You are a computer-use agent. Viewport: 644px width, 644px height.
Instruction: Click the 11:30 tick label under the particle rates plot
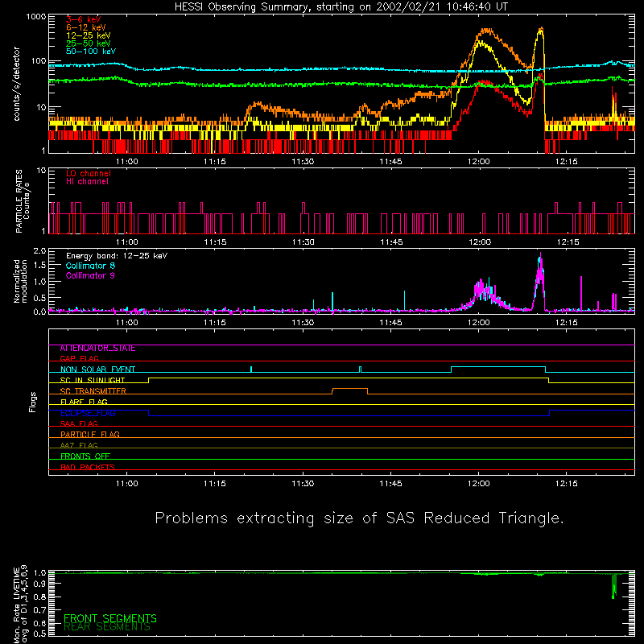pos(303,242)
